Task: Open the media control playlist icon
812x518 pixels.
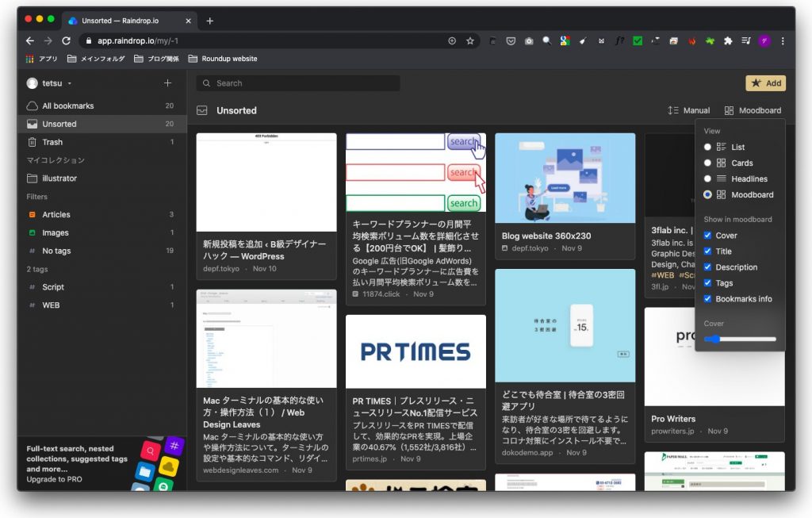Action: [746, 41]
